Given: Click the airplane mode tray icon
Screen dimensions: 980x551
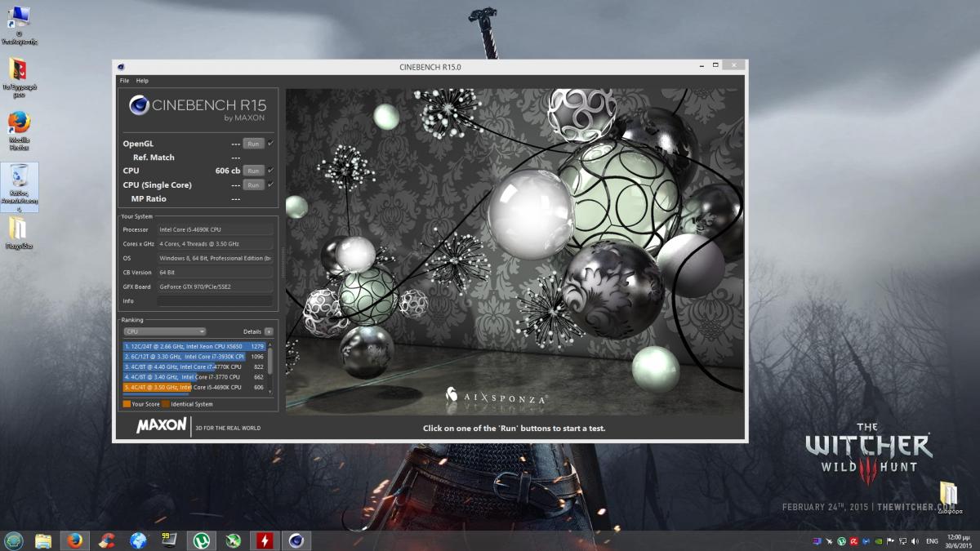Looking at the screenshot, I should pos(830,541).
